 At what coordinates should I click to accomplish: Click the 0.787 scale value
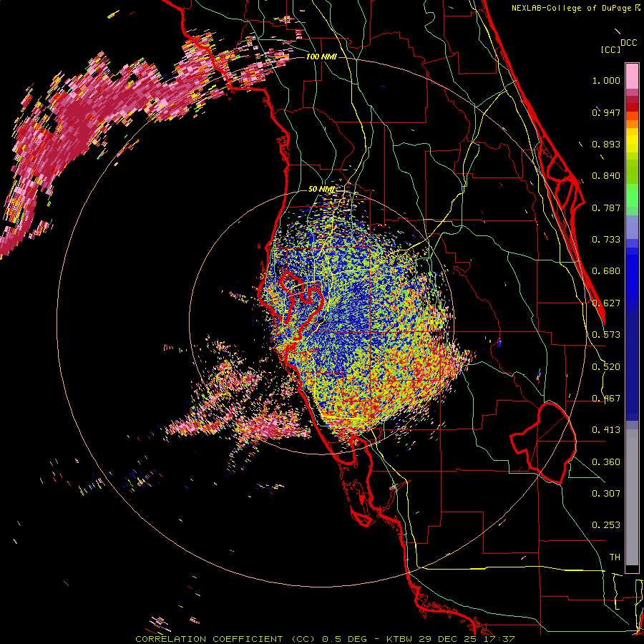point(606,208)
